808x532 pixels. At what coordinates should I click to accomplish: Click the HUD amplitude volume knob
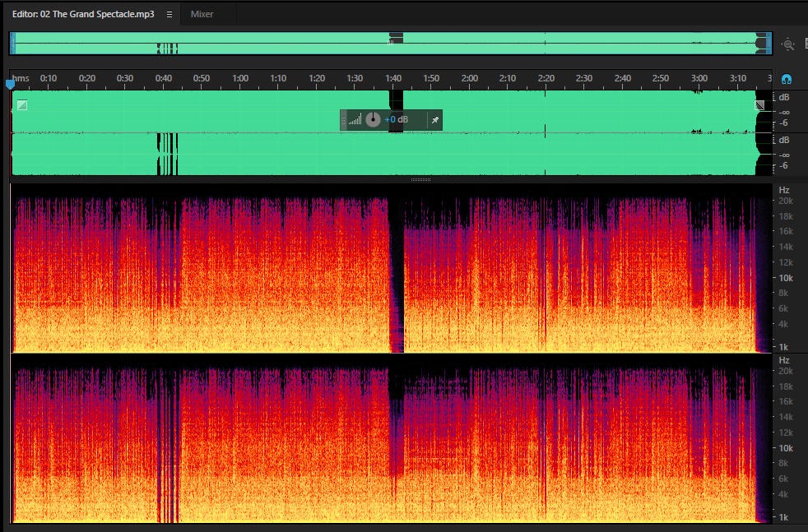373,120
